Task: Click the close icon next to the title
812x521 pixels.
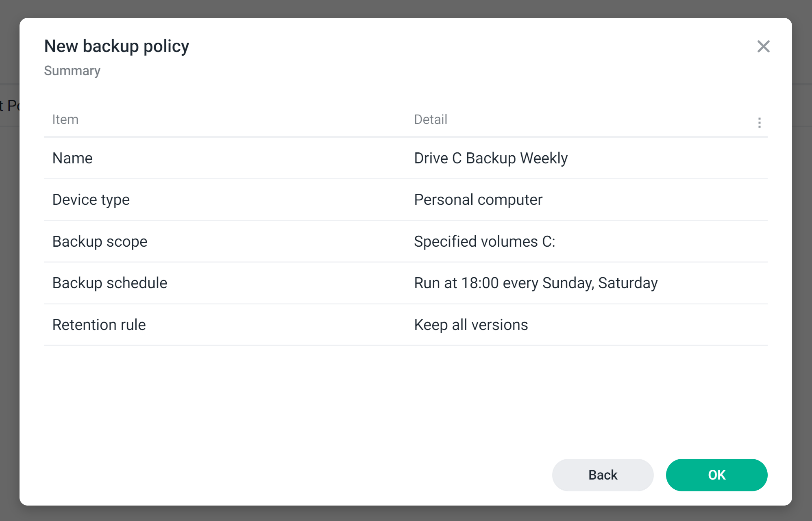Action: (764, 46)
